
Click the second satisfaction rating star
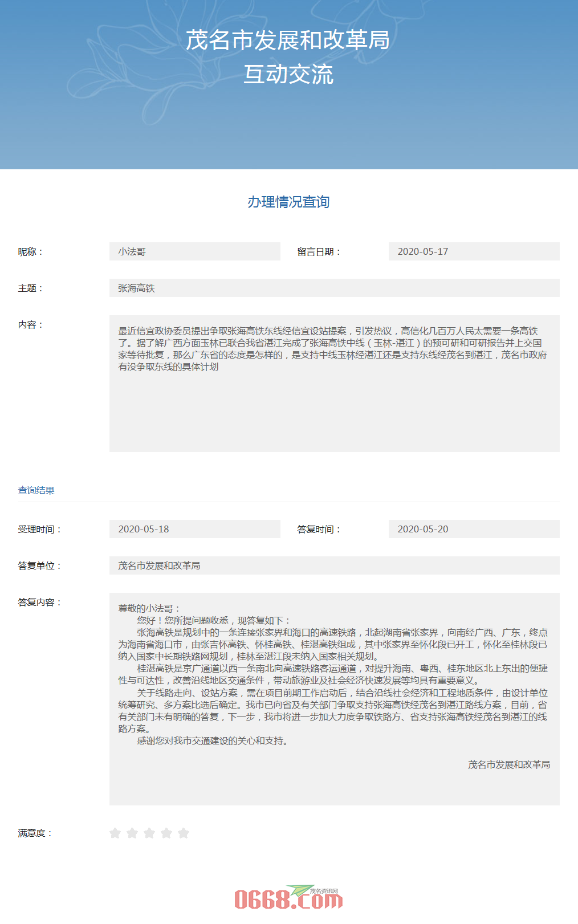tap(132, 833)
